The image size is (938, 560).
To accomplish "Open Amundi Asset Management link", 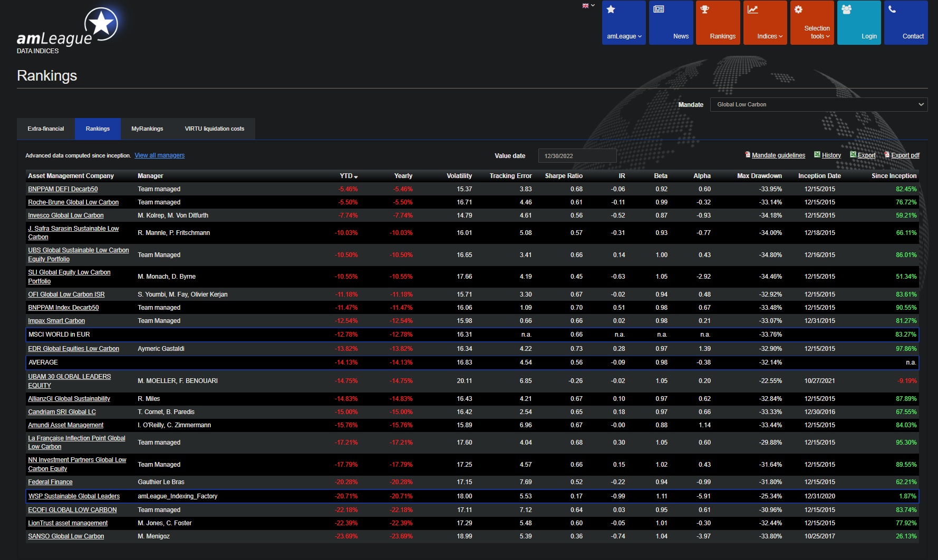I will pyautogui.click(x=66, y=425).
